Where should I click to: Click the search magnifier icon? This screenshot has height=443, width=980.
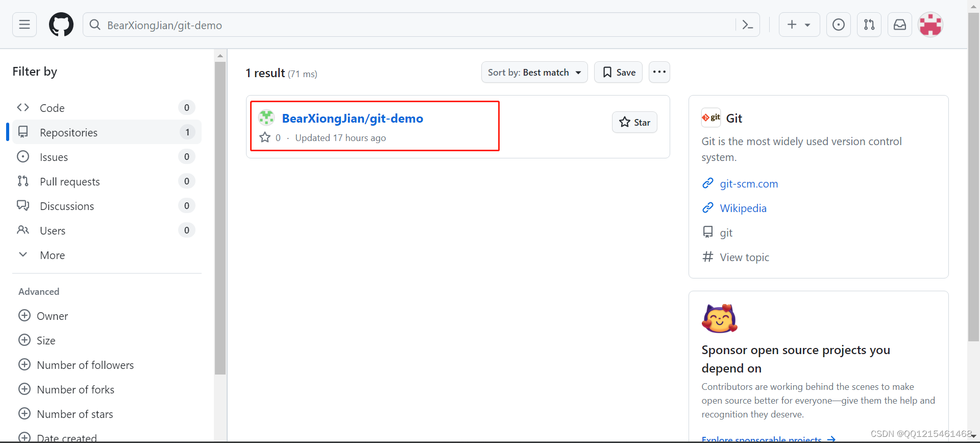tap(95, 25)
